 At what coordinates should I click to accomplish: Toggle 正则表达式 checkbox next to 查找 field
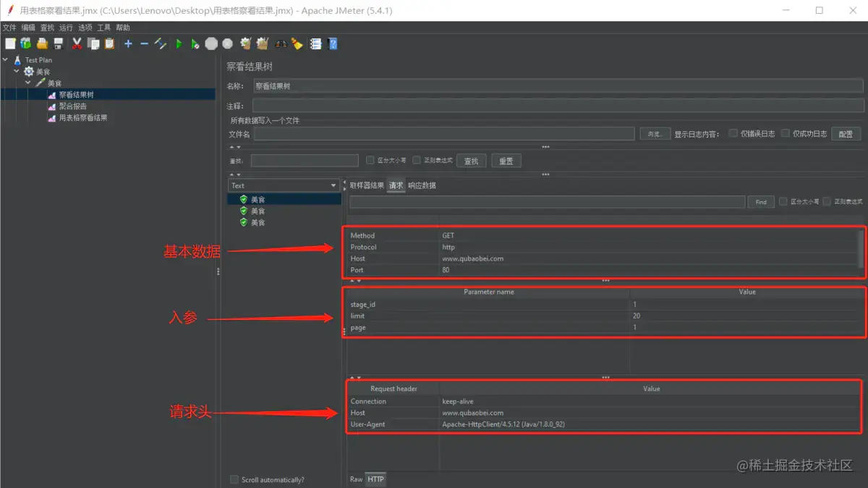417,160
